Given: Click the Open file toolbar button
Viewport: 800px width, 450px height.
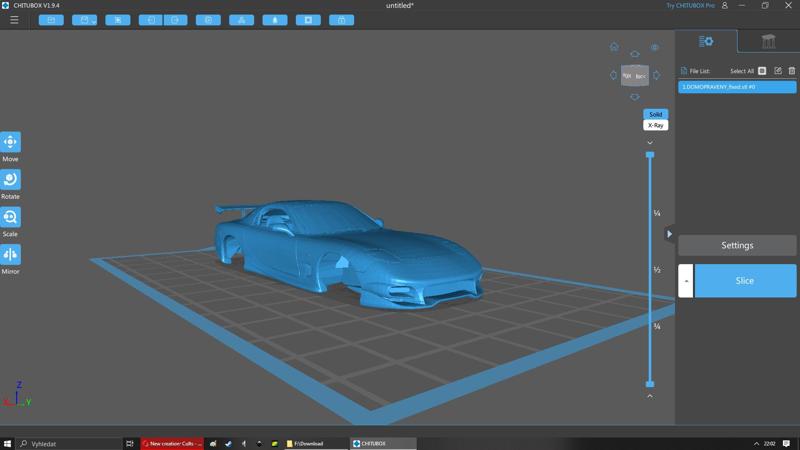Looking at the screenshot, I should pos(51,20).
